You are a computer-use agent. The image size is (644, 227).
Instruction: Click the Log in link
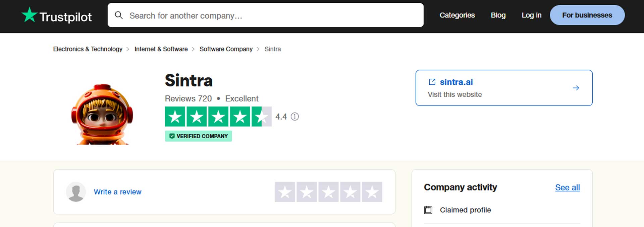tap(531, 15)
